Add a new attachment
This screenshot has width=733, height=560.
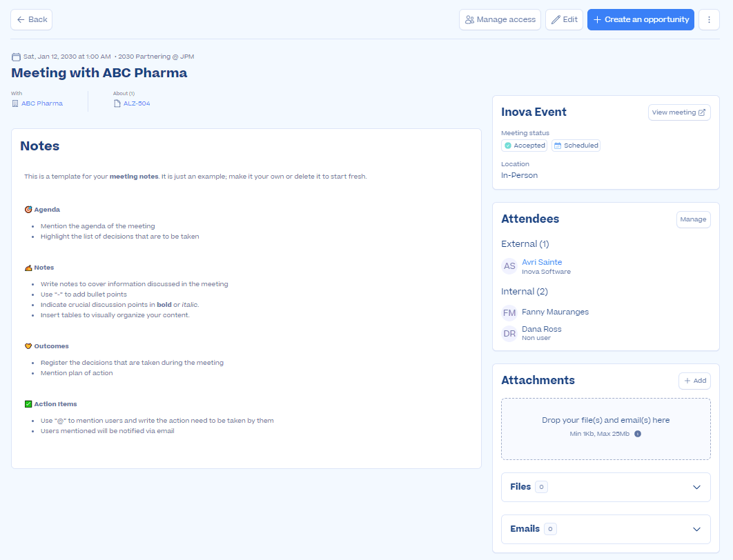point(694,381)
